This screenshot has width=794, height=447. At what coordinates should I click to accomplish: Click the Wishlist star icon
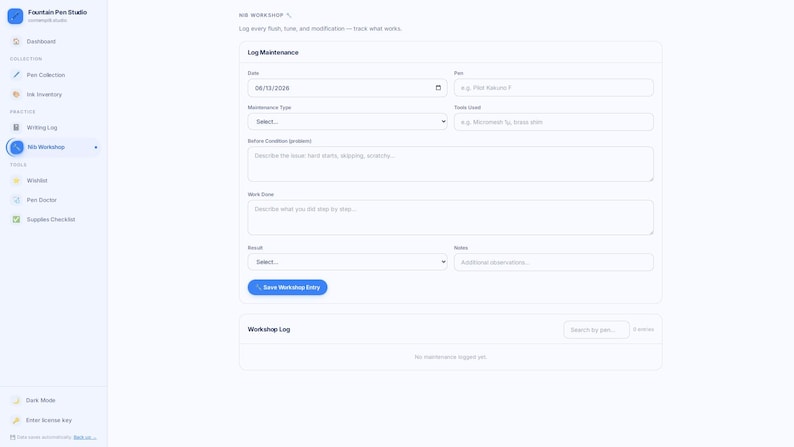coord(16,181)
